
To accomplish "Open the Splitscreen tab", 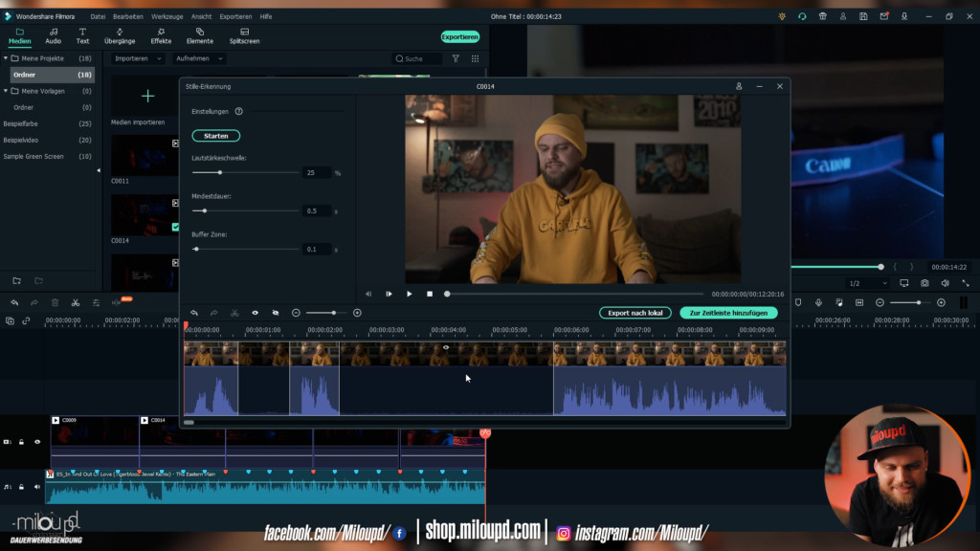I will pyautogui.click(x=244, y=36).
